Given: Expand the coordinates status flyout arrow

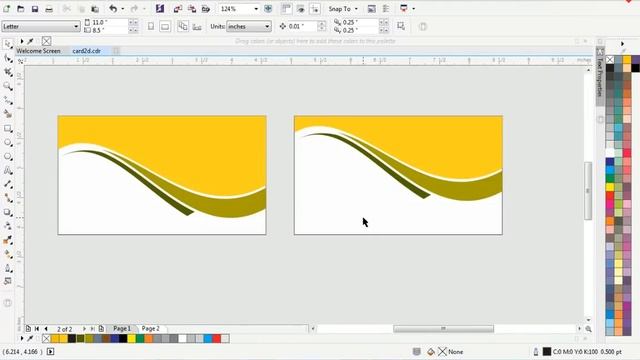Looking at the screenshot, I should click(x=51, y=351).
